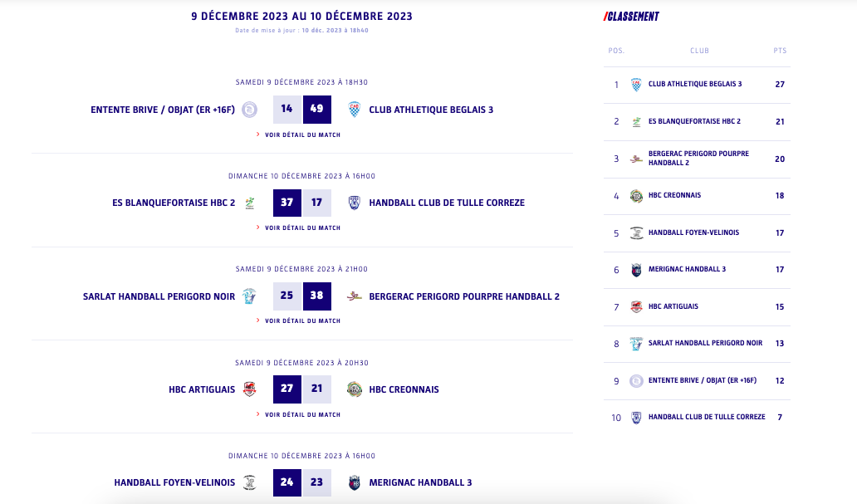Screen dimensions: 857x504
Task: Click Bergerac Perigord Pourpre logo in match row
Action: 355,296
